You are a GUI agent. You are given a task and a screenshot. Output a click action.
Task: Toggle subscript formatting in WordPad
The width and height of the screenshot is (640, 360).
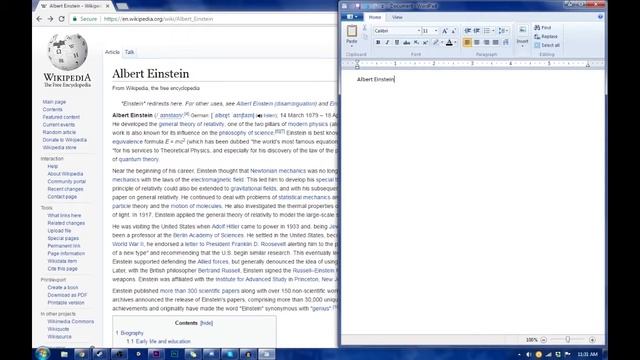click(416, 42)
